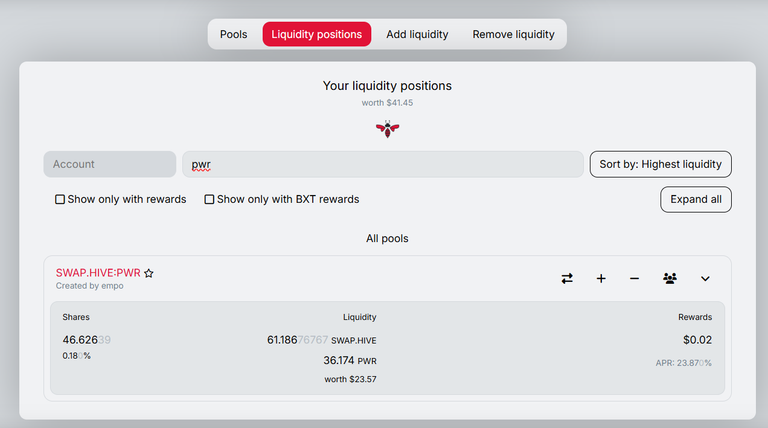768x428 pixels.
Task: Click the Account input field
Action: tap(110, 164)
